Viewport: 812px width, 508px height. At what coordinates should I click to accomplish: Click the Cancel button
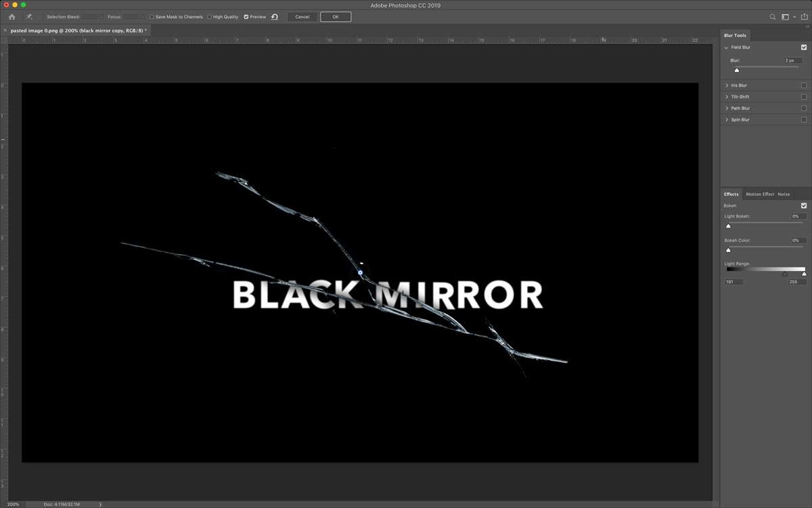coord(302,17)
